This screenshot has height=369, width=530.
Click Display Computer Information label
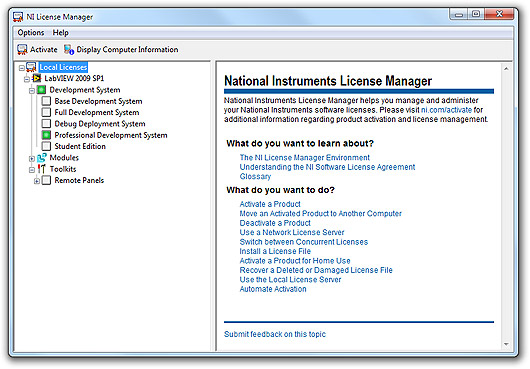[127, 50]
